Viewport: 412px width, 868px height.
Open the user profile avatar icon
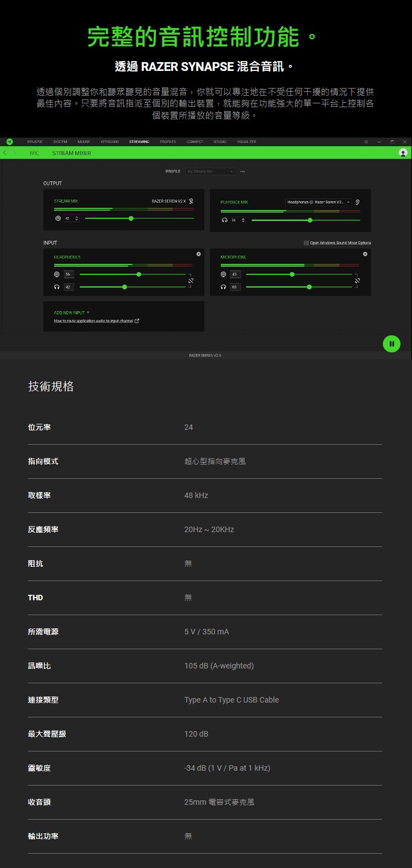[x=403, y=153]
